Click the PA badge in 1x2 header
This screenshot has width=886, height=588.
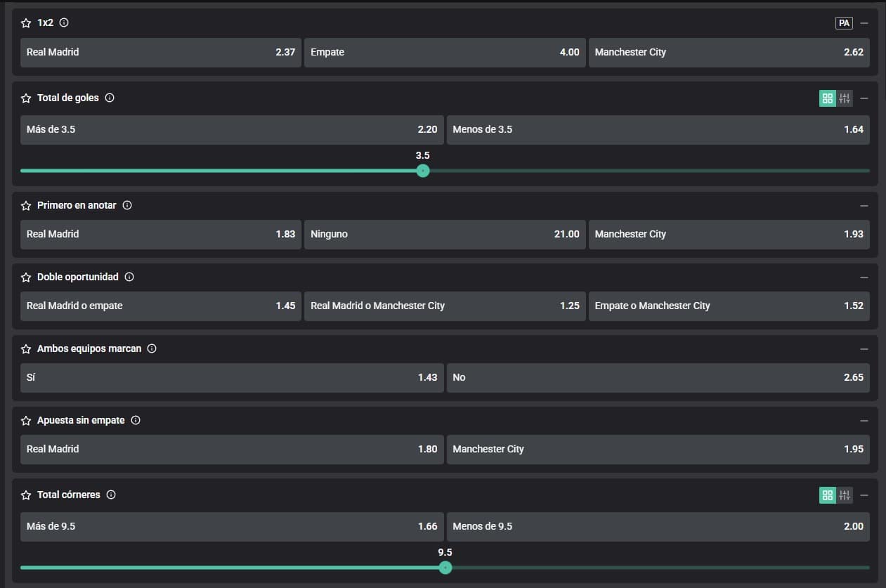pos(844,23)
